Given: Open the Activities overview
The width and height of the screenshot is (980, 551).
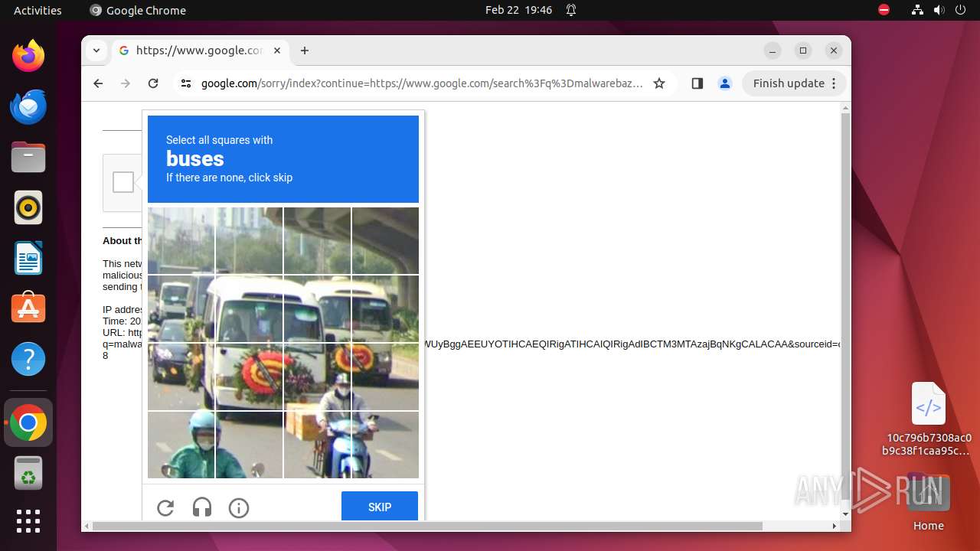Looking at the screenshot, I should click(x=38, y=10).
